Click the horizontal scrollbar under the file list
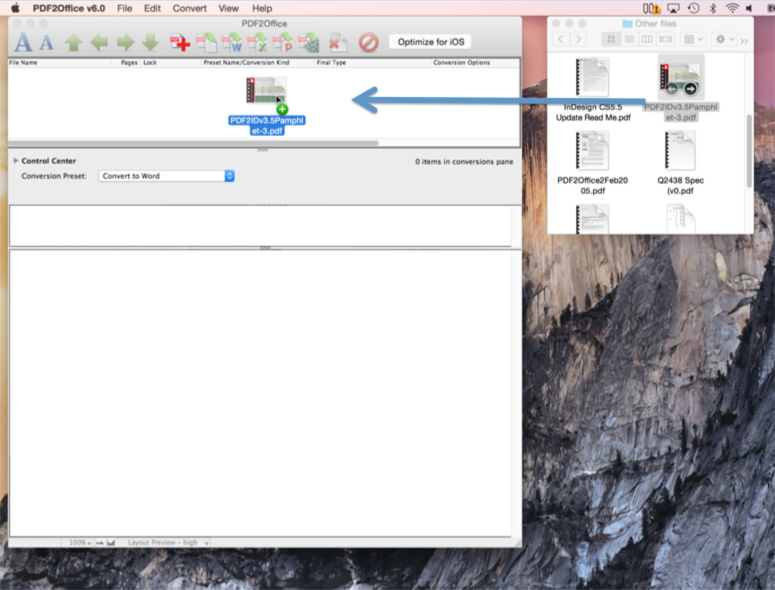 193,143
